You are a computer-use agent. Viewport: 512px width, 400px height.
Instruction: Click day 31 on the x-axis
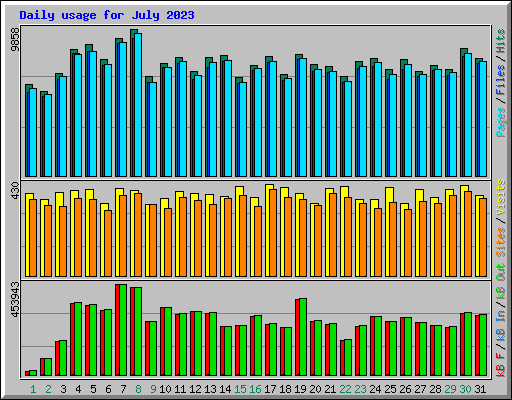pyautogui.click(x=480, y=389)
